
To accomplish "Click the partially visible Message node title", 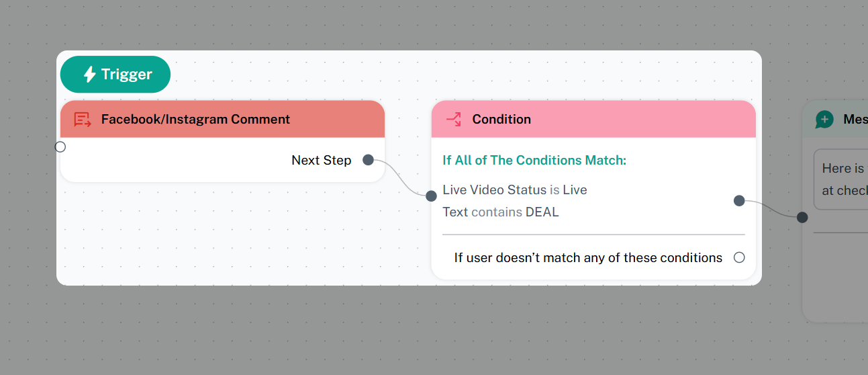I will pyautogui.click(x=855, y=120).
